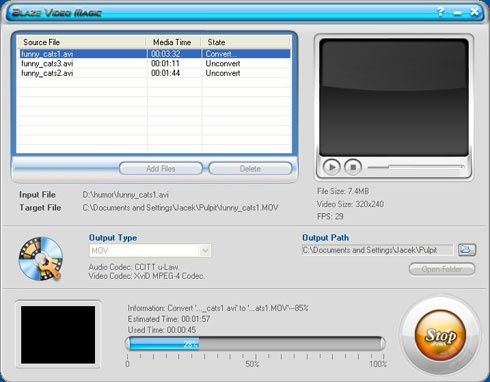
Task: Click the State column header
Action: click(x=246, y=42)
